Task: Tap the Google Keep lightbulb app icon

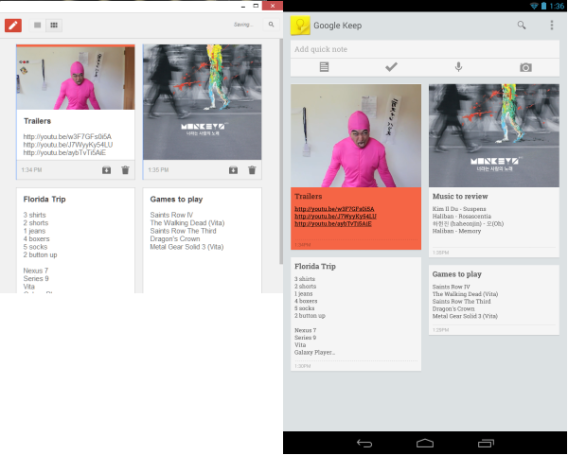Action: tap(300, 25)
